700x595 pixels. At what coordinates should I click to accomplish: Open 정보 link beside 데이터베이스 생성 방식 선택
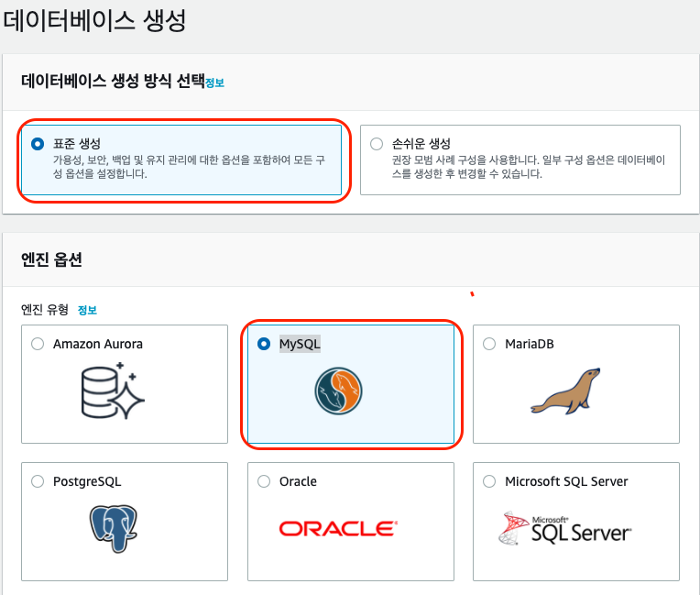tap(214, 83)
